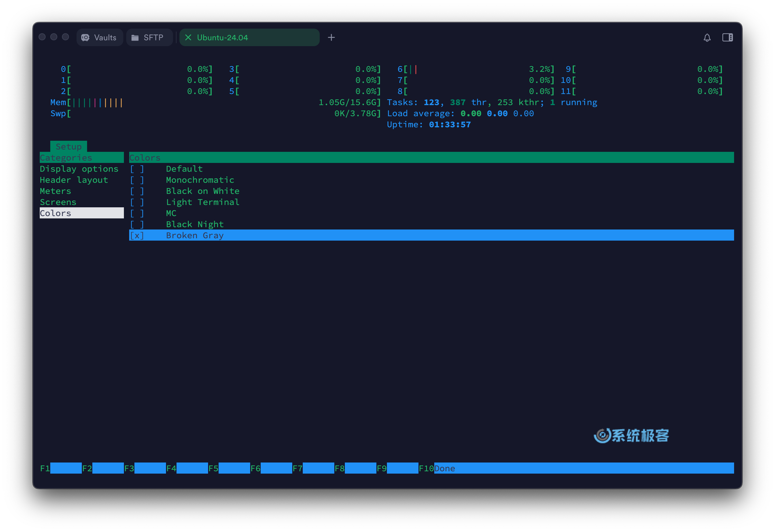
Task: Click the Vaults tab icon
Action: pyautogui.click(x=87, y=38)
